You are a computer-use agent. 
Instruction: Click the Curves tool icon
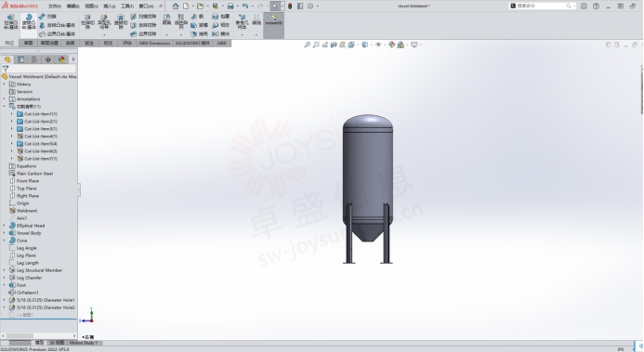click(256, 20)
